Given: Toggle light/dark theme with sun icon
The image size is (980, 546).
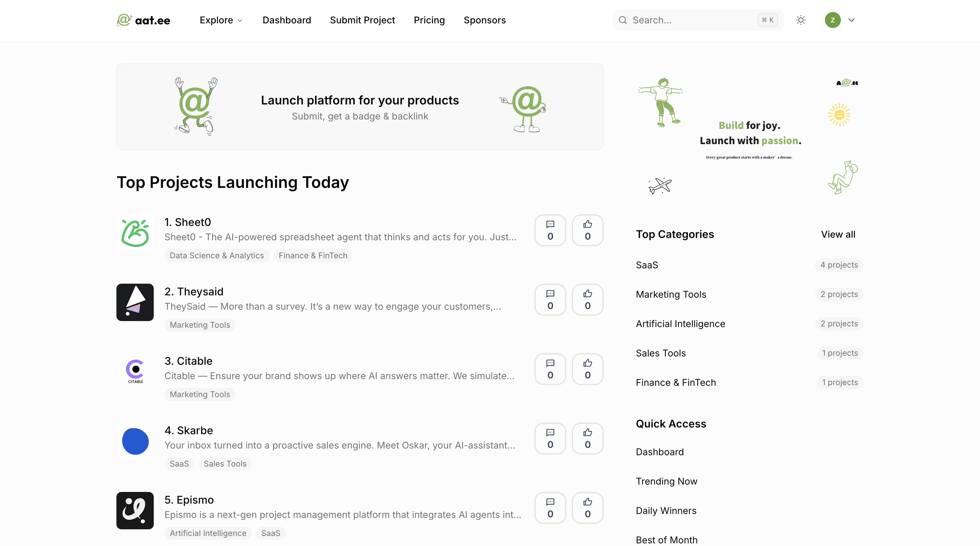Looking at the screenshot, I should 801,20.
